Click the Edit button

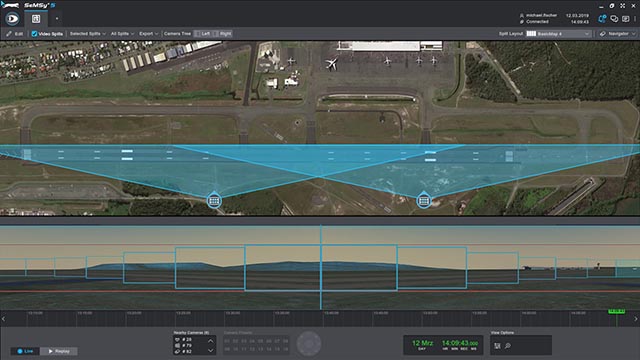click(15, 33)
